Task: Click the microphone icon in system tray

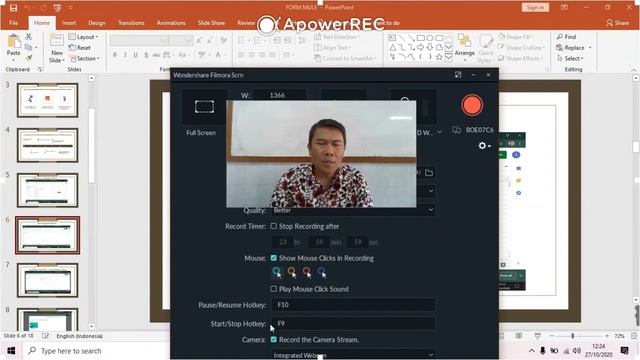Action: tap(543, 351)
